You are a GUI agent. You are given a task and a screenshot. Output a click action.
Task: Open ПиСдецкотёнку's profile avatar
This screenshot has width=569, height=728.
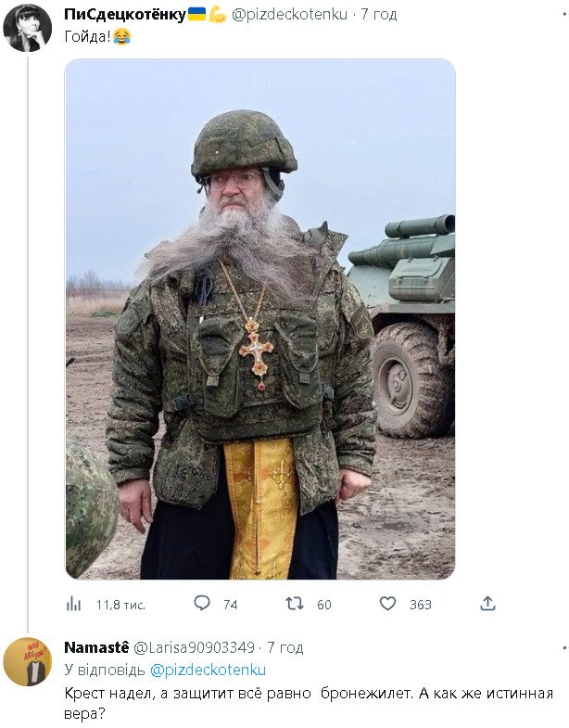[27, 28]
